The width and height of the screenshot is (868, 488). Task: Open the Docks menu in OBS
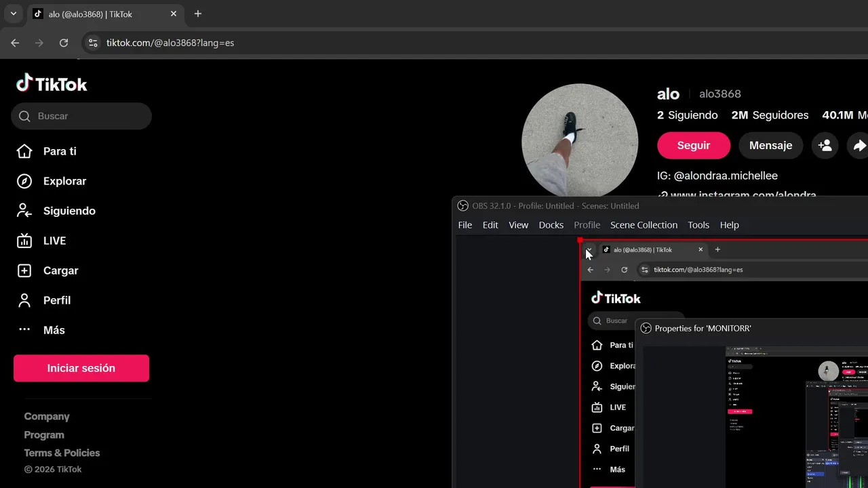(551, 225)
